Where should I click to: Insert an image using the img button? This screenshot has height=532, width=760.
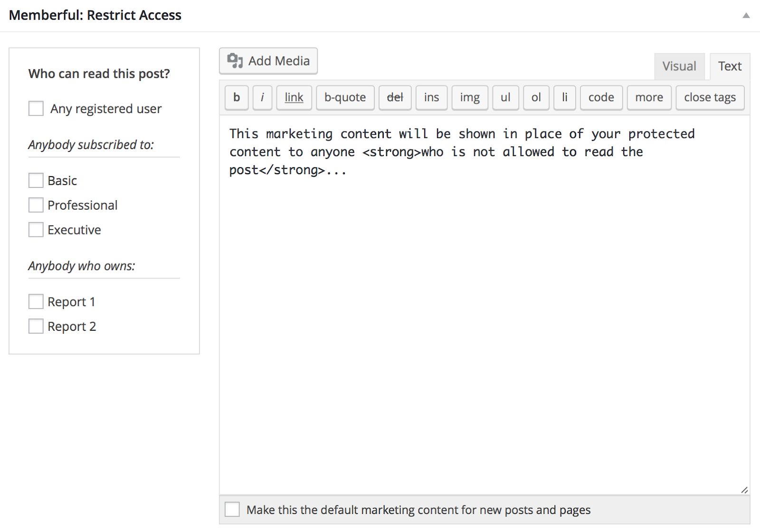[x=470, y=97]
